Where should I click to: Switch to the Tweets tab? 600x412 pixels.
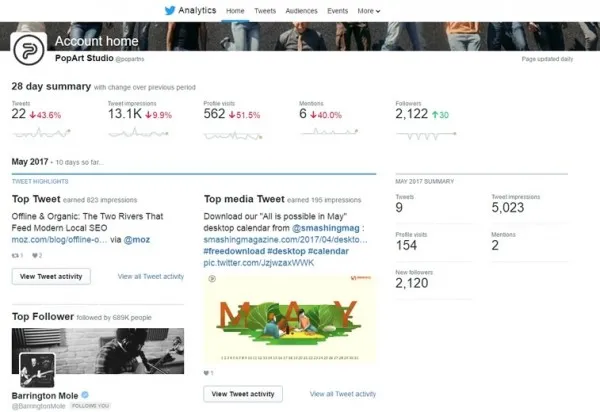(x=265, y=11)
